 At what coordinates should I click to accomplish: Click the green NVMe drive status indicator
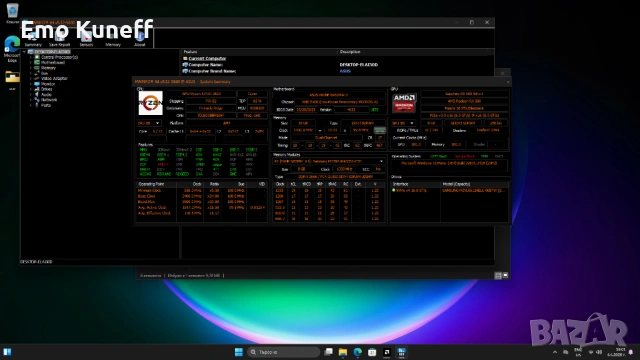pos(394,191)
